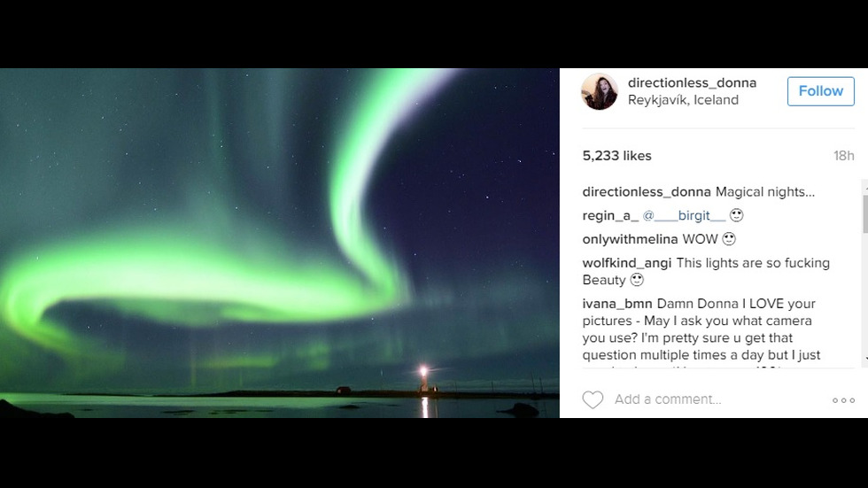Open wolfkind_angi commenter profile
The image size is (868, 488).
click(627, 263)
